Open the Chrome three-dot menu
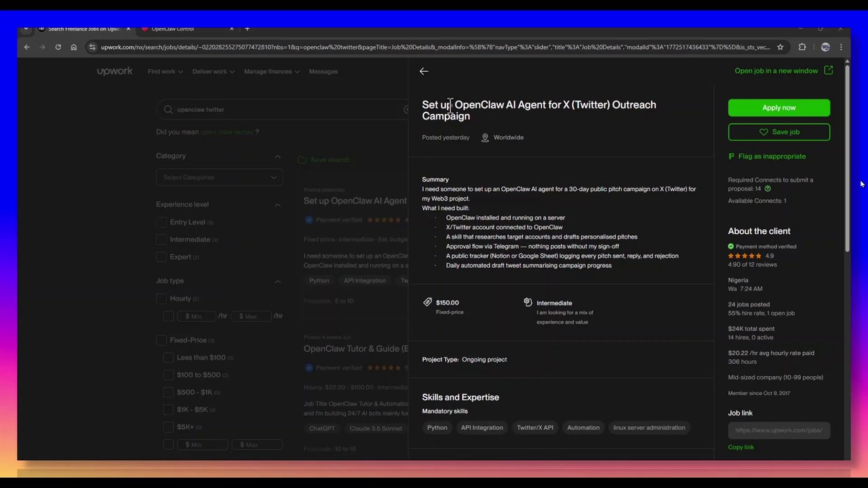868x488 pixels. pyautogui.click(x=841, y=47)
